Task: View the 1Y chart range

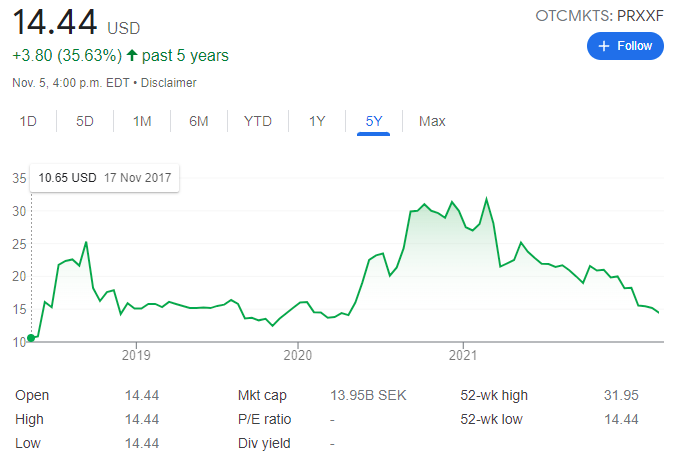Action: tap(317, 121)
